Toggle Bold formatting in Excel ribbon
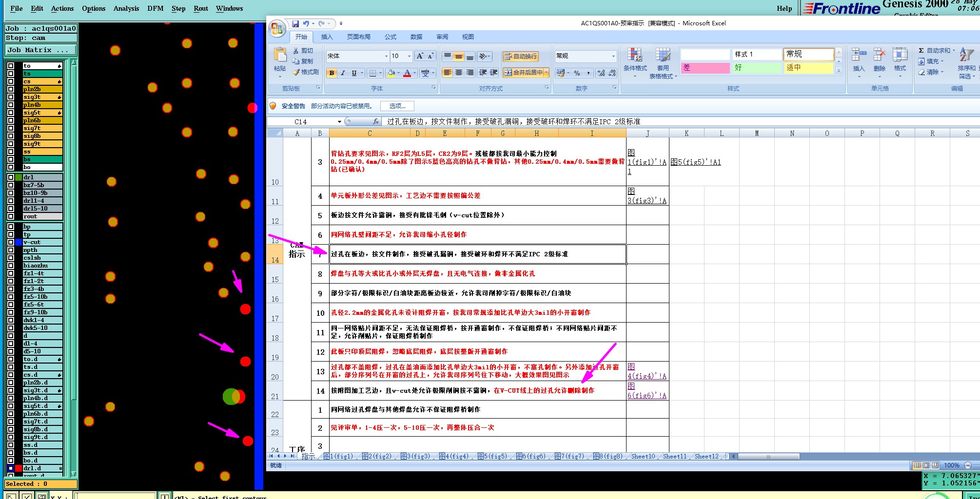980x499 pixels. pos(332,73)
